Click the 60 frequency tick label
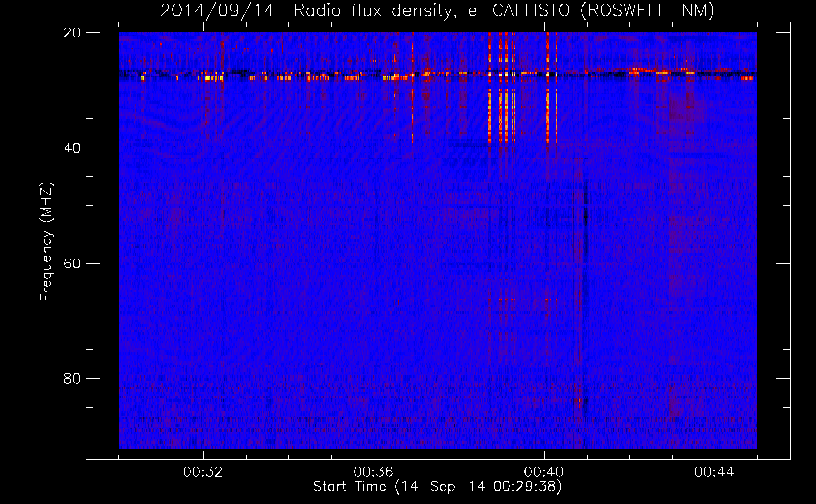 (x=72, y=264)
